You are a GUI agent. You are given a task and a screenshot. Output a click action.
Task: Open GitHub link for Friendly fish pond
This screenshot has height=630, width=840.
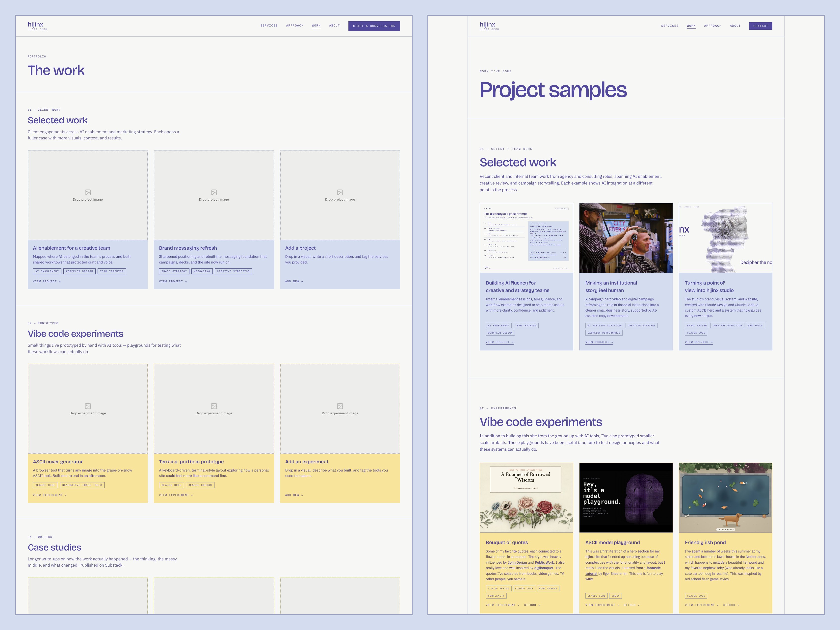point(731,605)
